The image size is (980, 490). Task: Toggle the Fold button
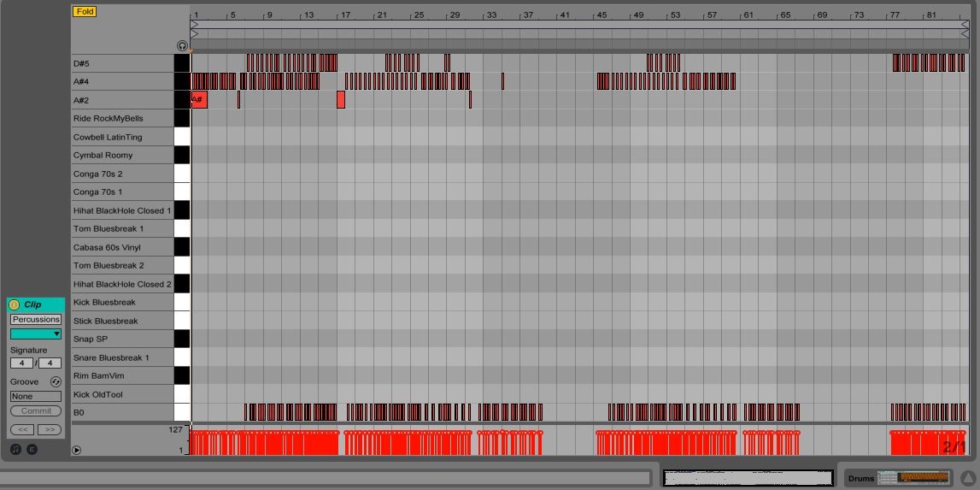pos(85,11)
